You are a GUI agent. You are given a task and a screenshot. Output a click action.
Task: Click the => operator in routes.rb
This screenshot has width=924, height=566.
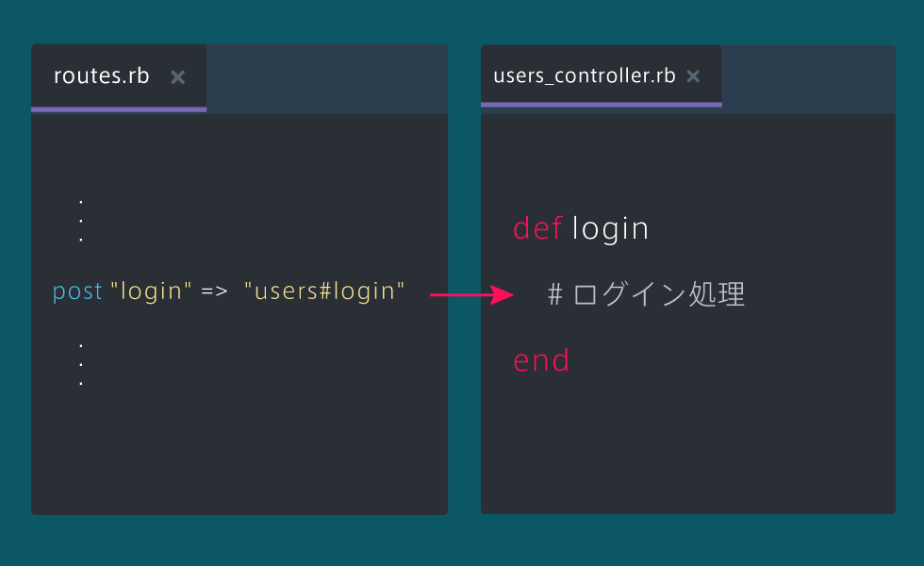[214, 291]
